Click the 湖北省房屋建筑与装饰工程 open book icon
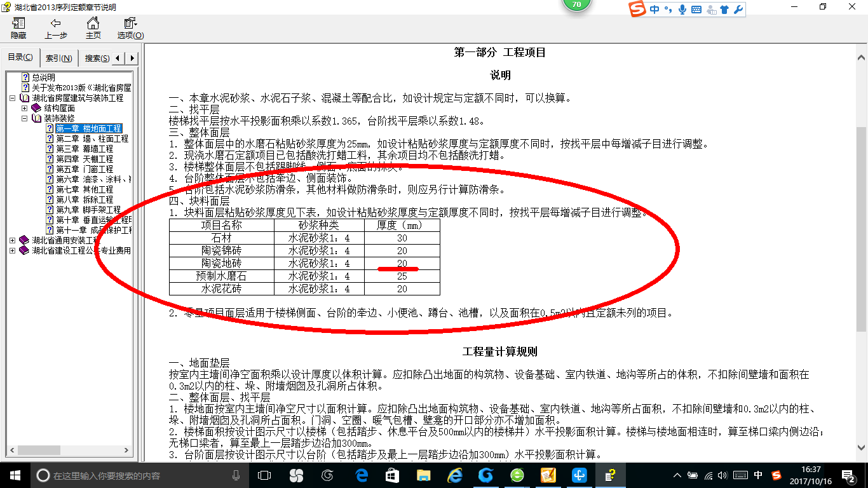868x488 pixels. [24, 98]
